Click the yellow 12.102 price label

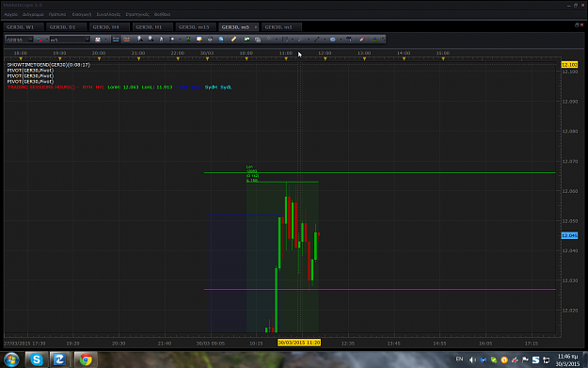click(x=569, y=65)
